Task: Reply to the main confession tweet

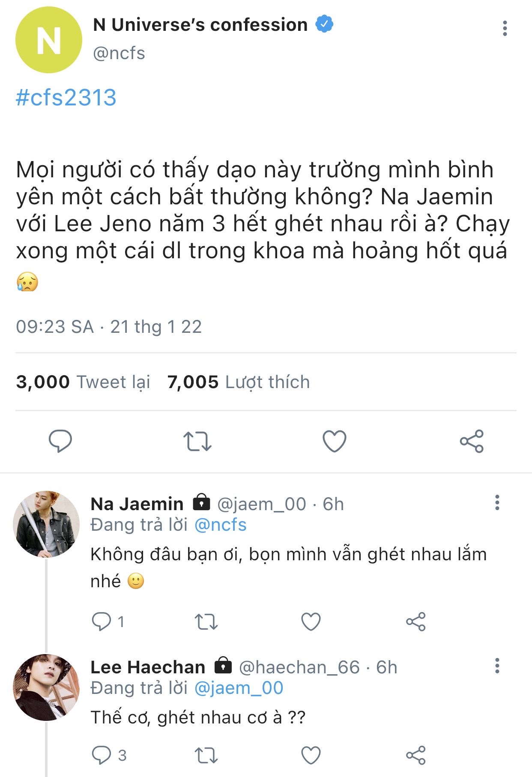Action: 60,441
